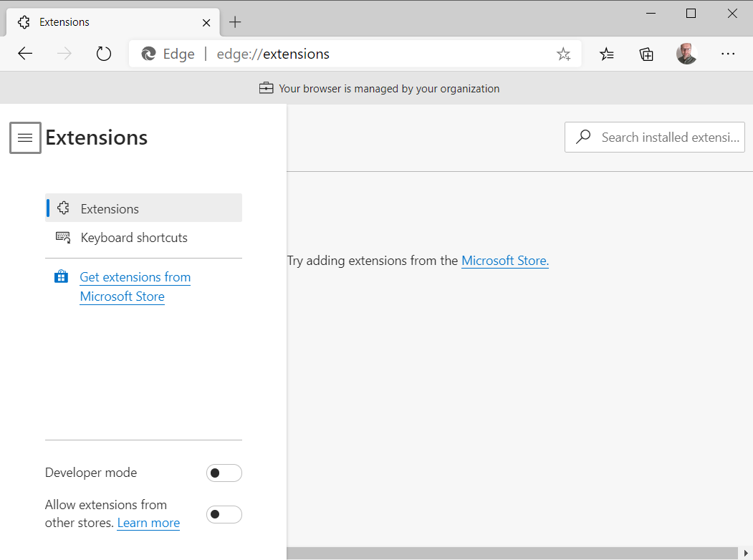Open Keyboard shortcuts in the sidebar
The width and height of the screenshot is (753, 560).
pos(134,238)
